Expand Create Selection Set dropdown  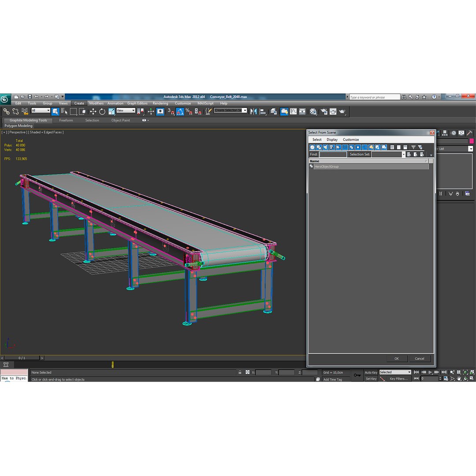tap(245, 110)
